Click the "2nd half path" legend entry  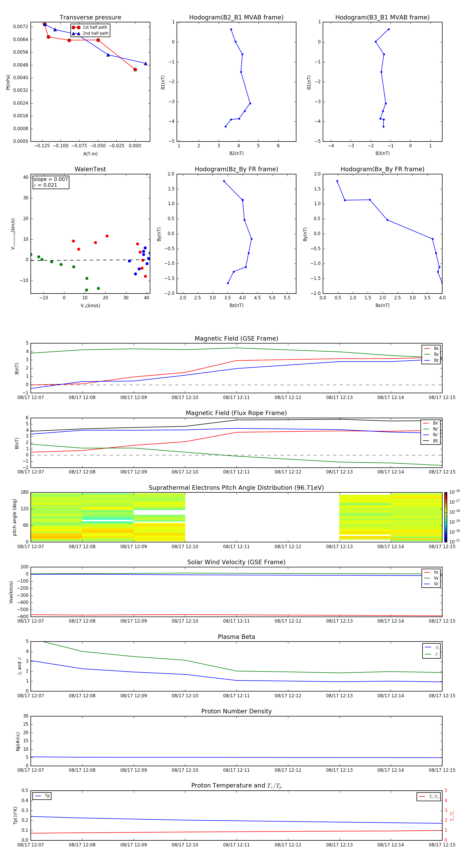(90, 33)
